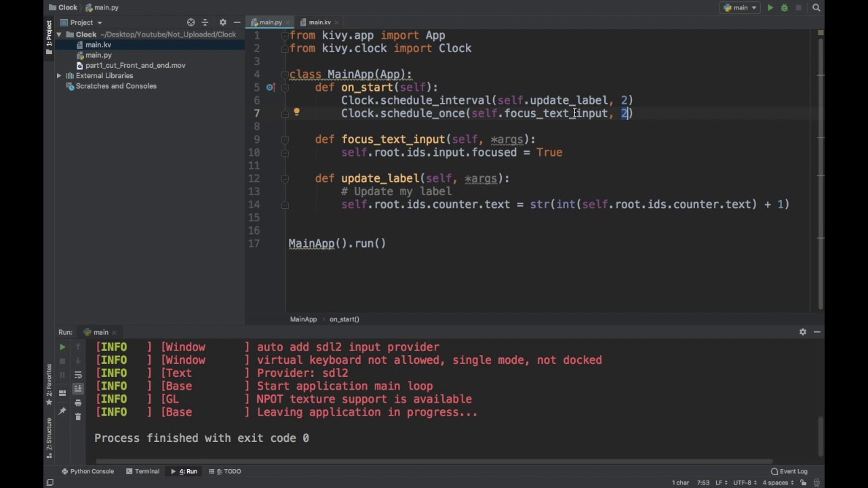Click the override gutter icon on line 5

[270, 87]
